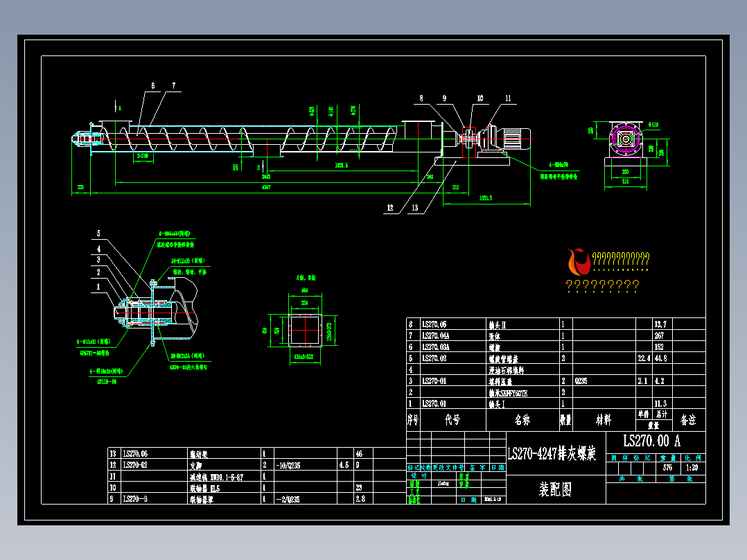Click the 备注 column header
Image resolution: width=747 pixels, height=560 pixels.
[688, 420]
